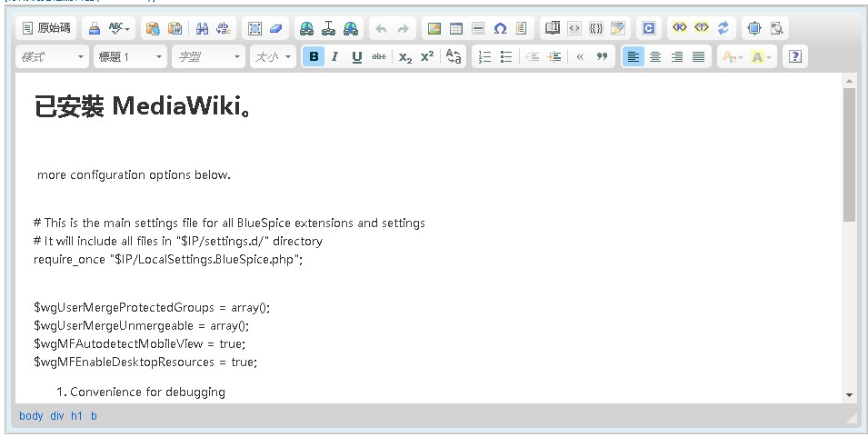Click the Paste as plain text icon
The image size is (868, 437).
pos(154,28)
